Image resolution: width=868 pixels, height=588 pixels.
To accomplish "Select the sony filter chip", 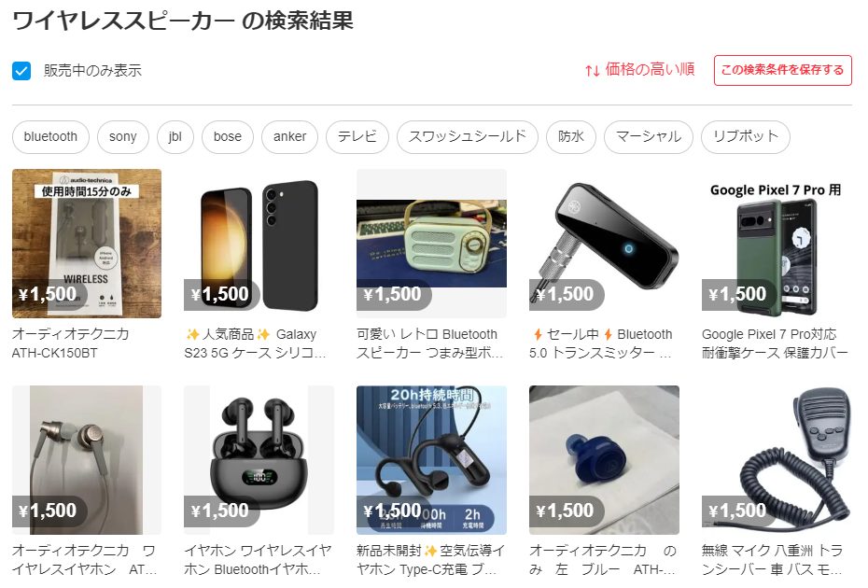I will (x=123, y=137).
